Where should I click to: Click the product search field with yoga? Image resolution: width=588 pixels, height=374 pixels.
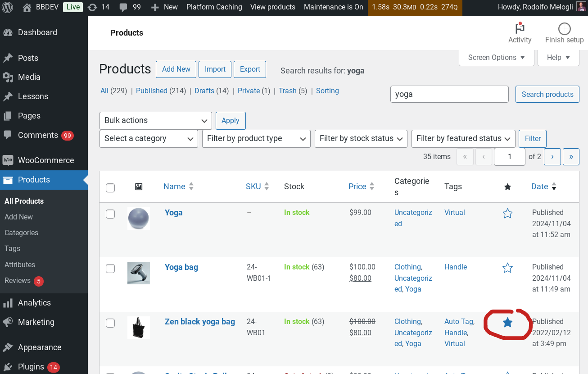[x=449, y=94]
